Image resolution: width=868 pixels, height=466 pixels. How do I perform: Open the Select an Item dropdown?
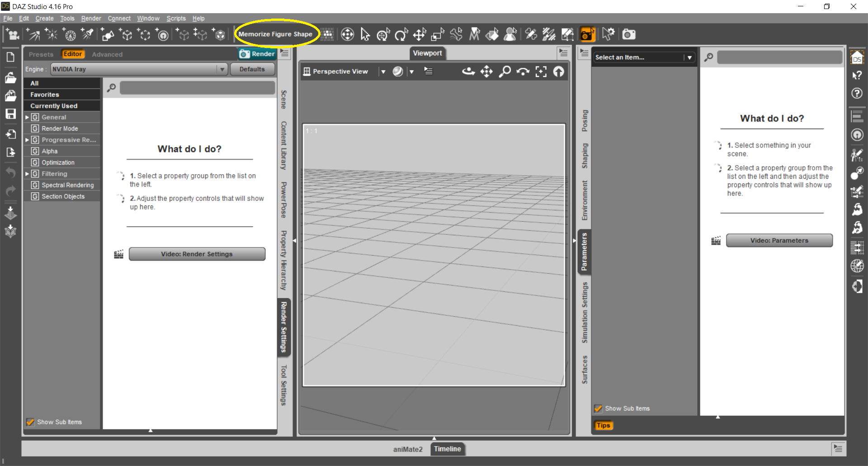coord(643,57)
